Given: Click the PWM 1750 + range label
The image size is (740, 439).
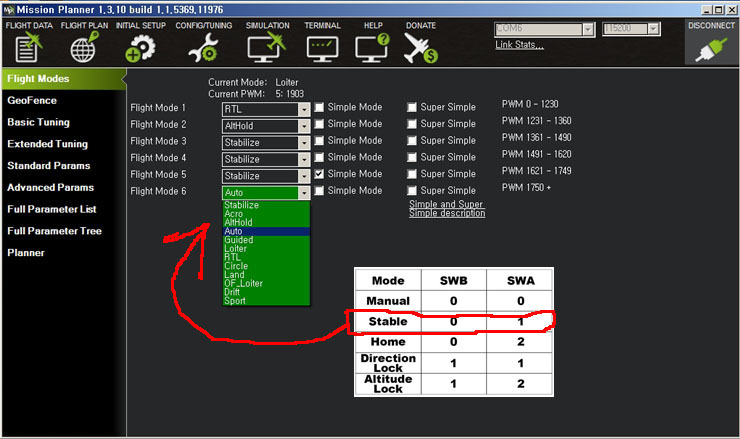Looking at the screenshot, I should [x=526, y=187].
